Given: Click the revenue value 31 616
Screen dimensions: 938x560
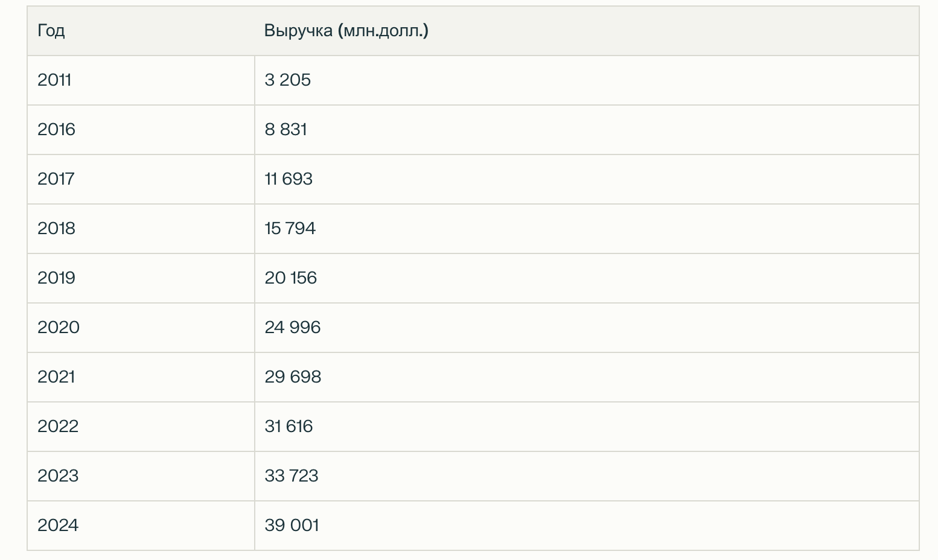Looking at the screenshot, I should [x=289, y=427].
